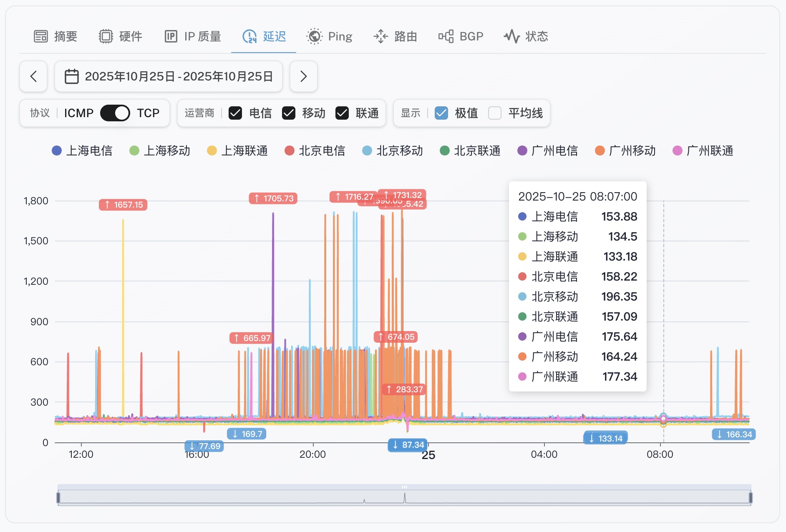This screenshot has width=786, height=532.
Task: Click the calendar icon in date picker
Action: (72, 76)
